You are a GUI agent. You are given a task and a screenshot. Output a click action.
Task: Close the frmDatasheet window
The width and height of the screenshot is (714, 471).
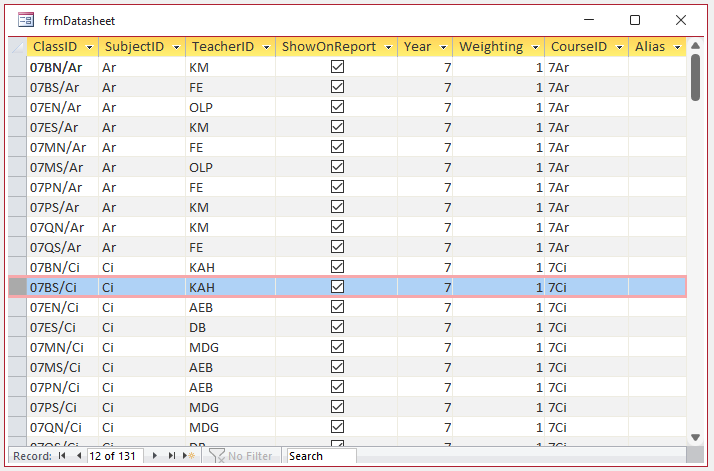point(681,20)
